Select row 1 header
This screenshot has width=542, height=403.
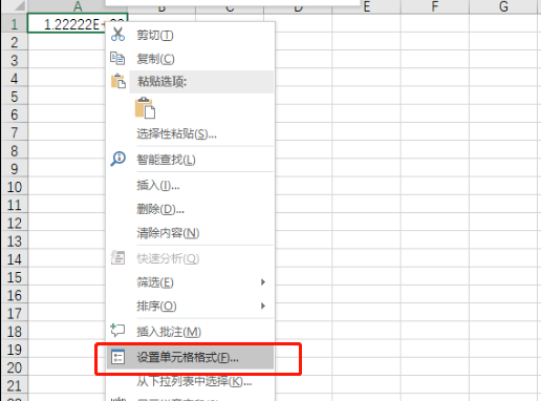coord(14,24)
